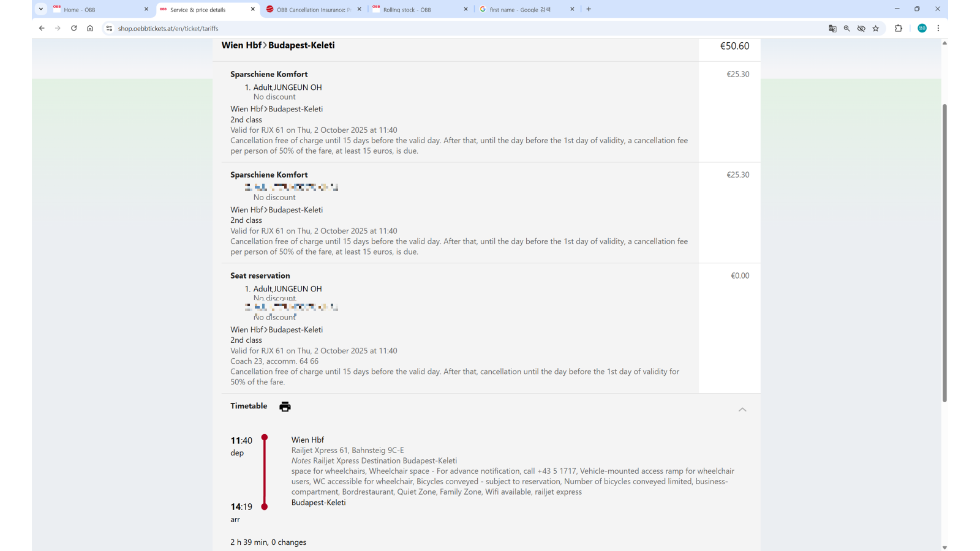Click the page vertical scrollbar thumb
Screen dimensions: 980x551
click(944, 253)
